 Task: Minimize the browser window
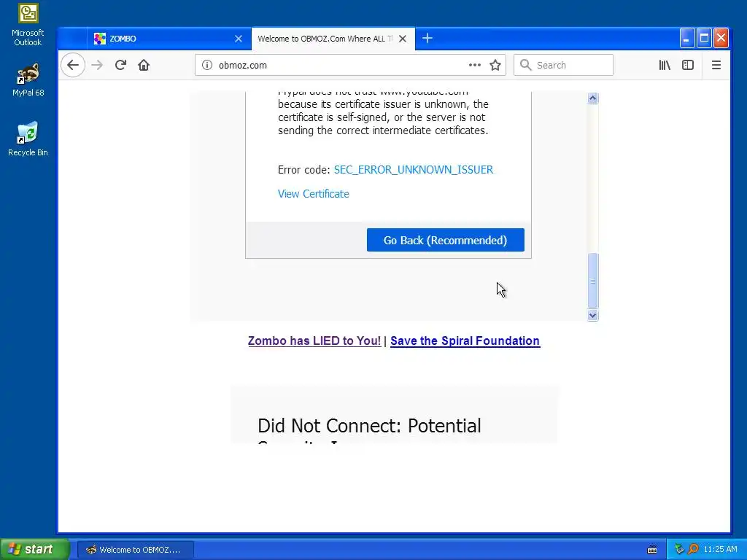pyautogui.click(x=687, y=39)
